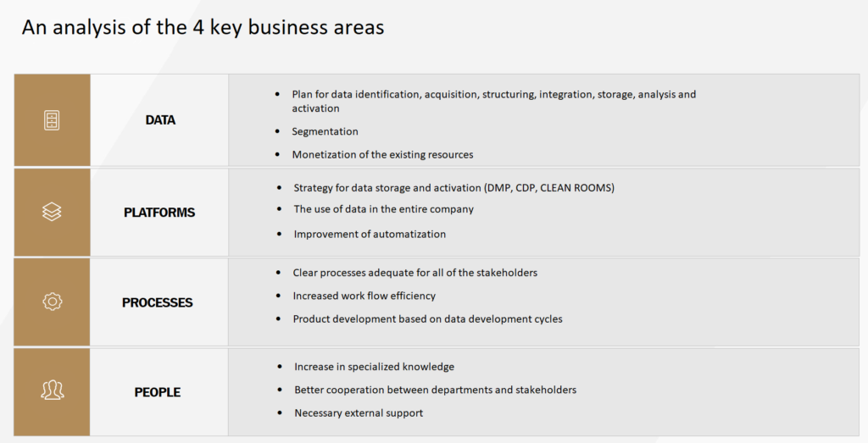Viewport: 868px width, 443px height.
Task: Click 'Clear processes adequate for all' bullet
Action: pyautogui.click(x=415, y=273)
